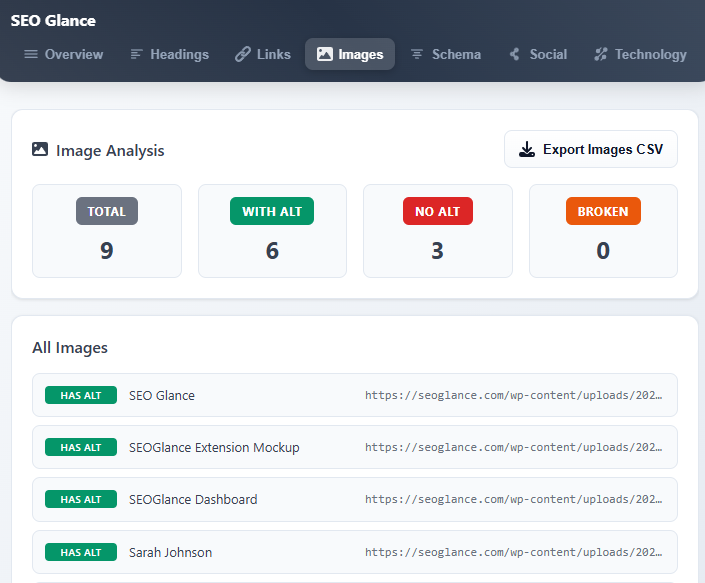Image resolution: width=705 pixels, height=583 pixels.
Task: Select the Images tab
Action: (x=350, y=54)
